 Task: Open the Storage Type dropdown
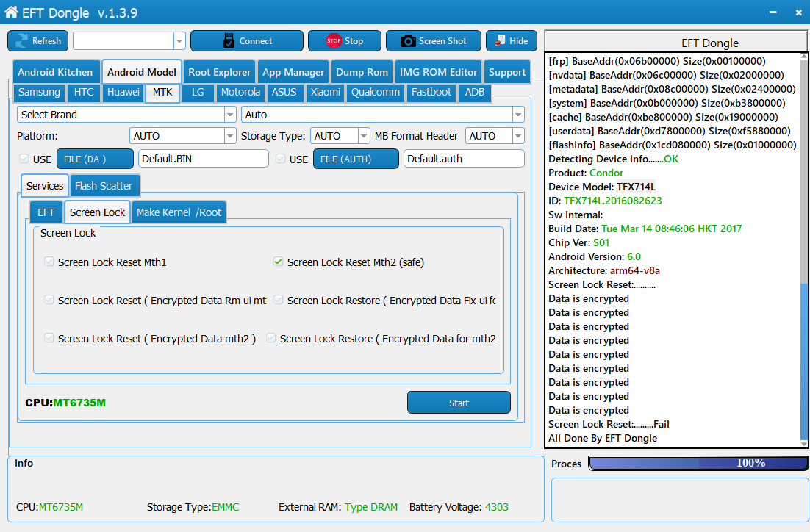point(364,136)
